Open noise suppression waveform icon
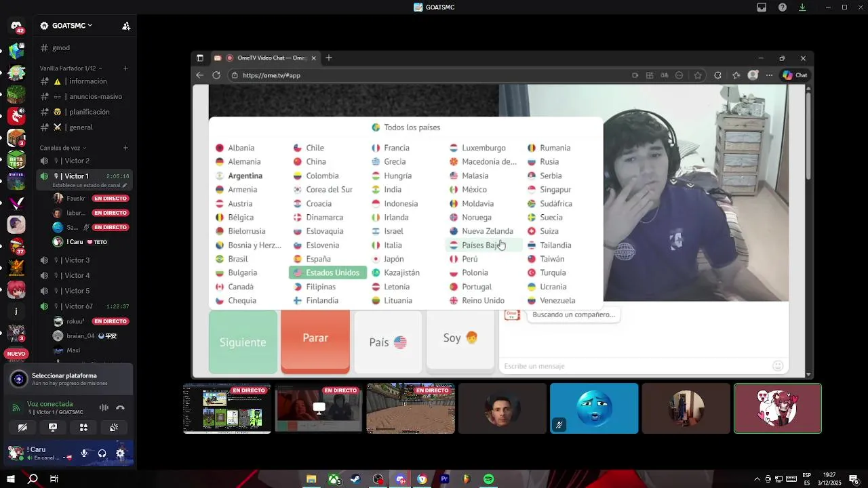 point(104,407)
